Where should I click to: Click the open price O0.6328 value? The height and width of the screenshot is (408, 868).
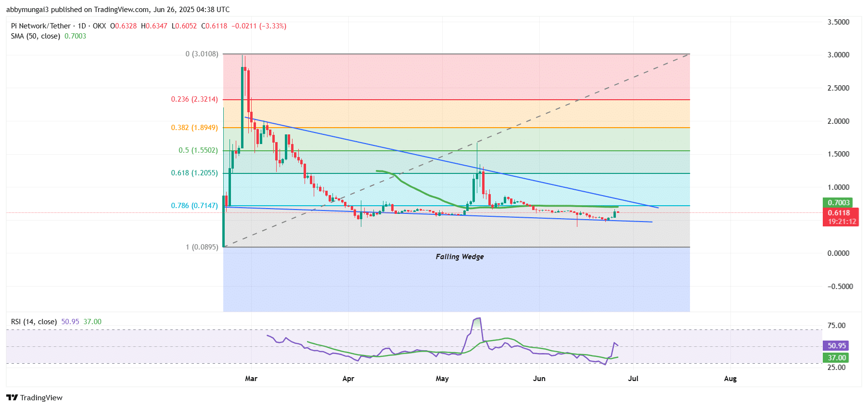pos(123,26)
